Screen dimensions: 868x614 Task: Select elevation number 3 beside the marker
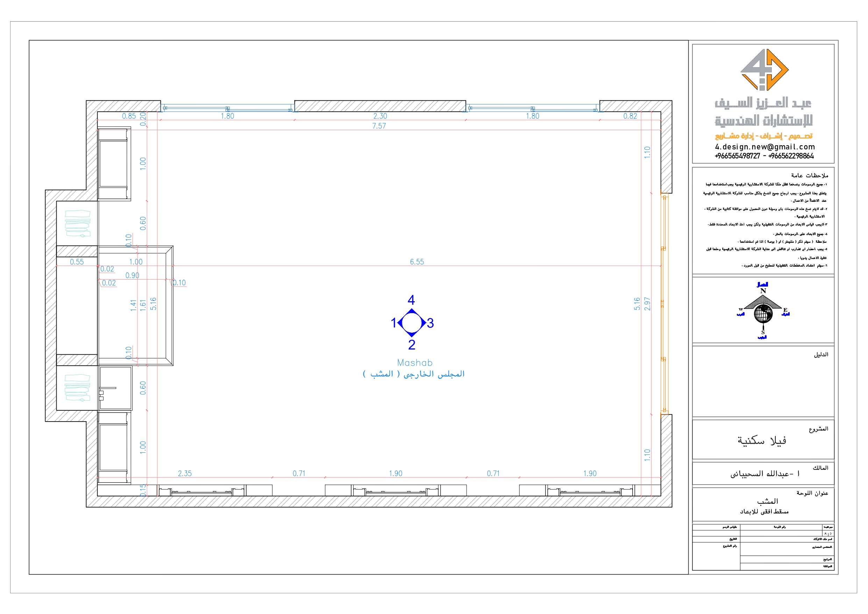[x=430, y=323]
